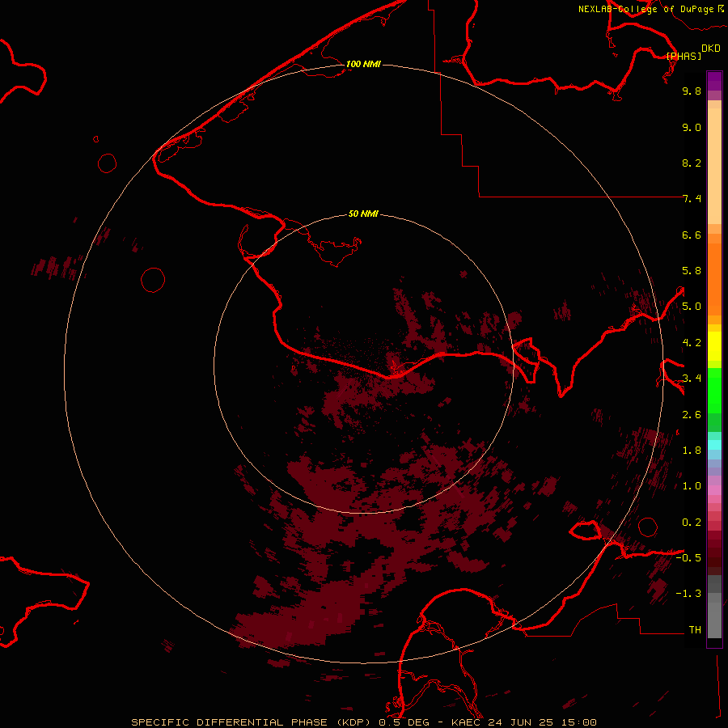Click the 9.8 value on the color scale
This screenshot has width=728, height=728.
[692, 91]
